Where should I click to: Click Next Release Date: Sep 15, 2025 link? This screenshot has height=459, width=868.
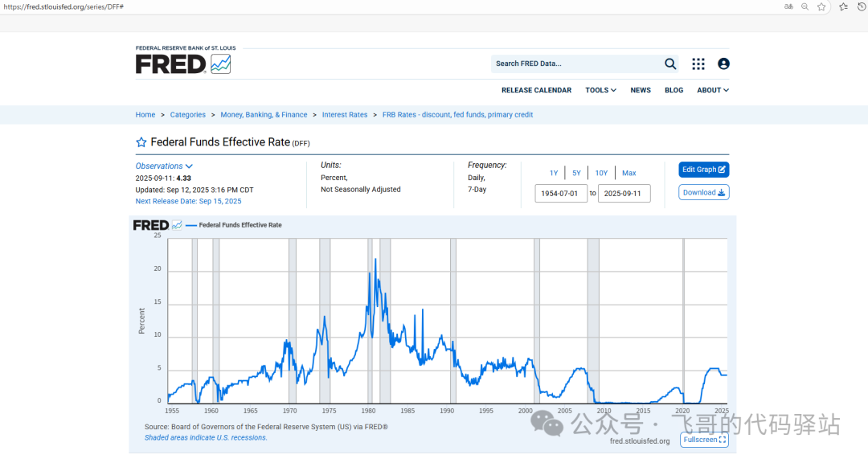tap(188, 201)
